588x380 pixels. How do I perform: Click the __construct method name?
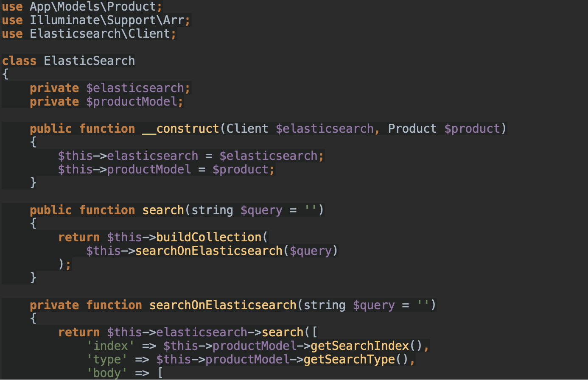coord(180,129)
